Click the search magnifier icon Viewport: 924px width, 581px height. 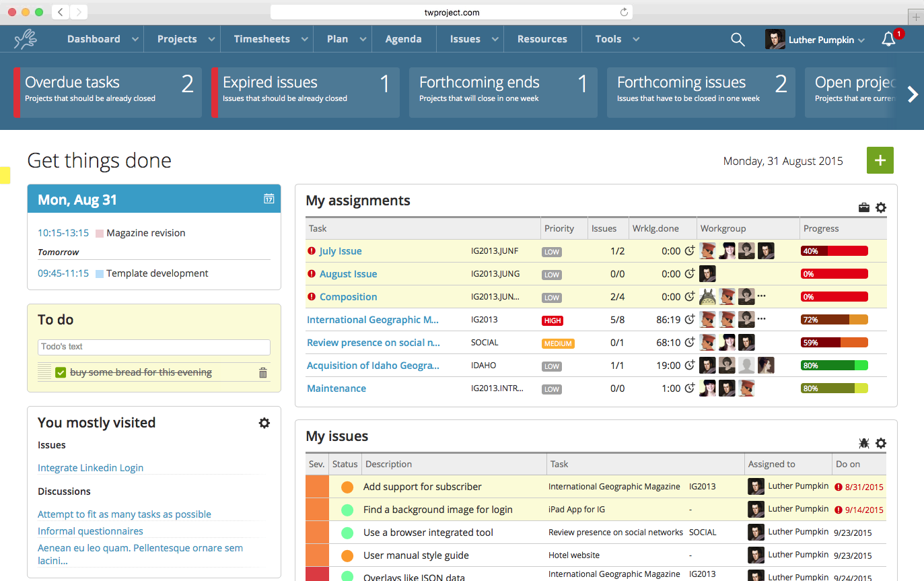click(x=738, y=40)
